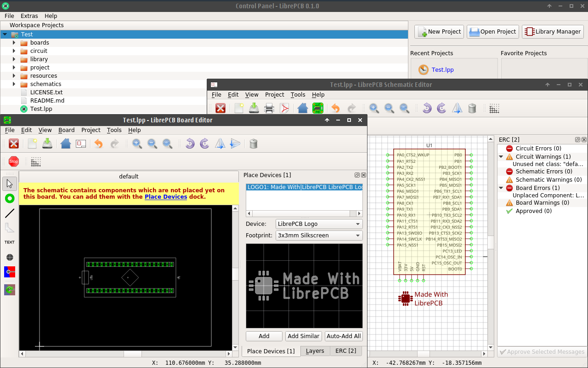
Task: Select the Place Devices [1] tab
Action: 271,351
